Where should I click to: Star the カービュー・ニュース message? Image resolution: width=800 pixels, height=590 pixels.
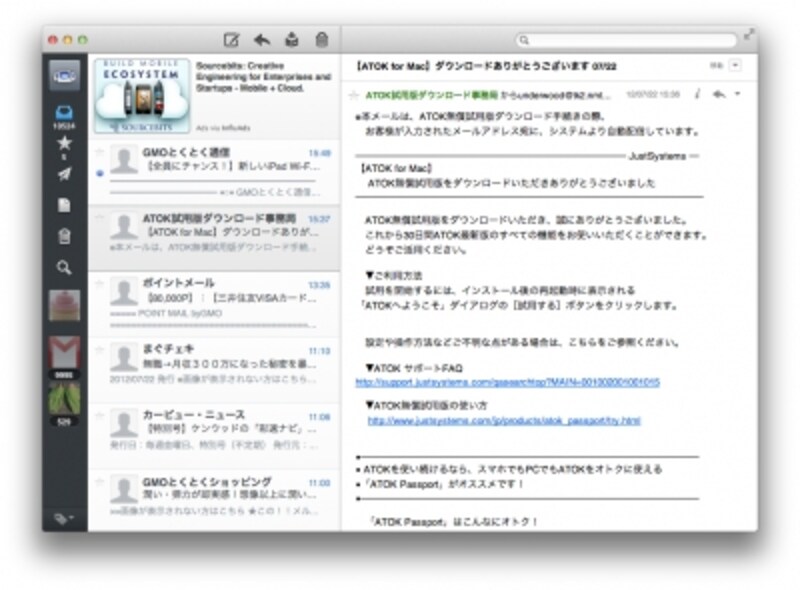tap(100, 415)
